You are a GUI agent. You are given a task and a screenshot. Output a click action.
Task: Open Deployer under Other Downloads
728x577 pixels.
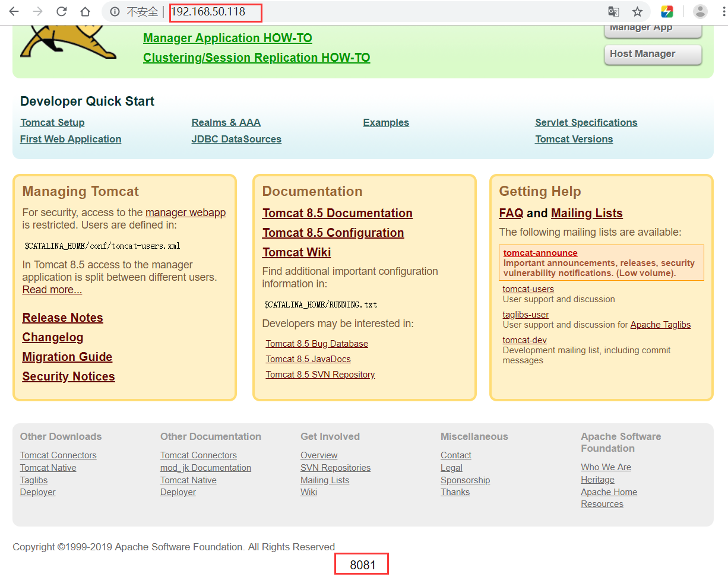[38, 492]
